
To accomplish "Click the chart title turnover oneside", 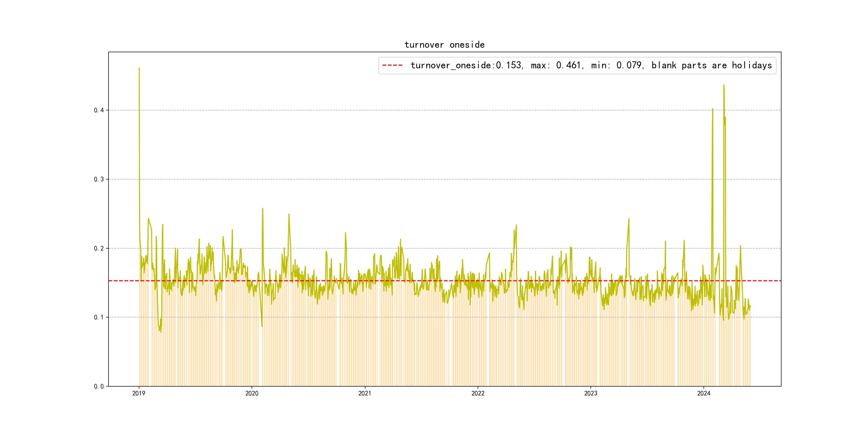I will [x=444, y=45].
